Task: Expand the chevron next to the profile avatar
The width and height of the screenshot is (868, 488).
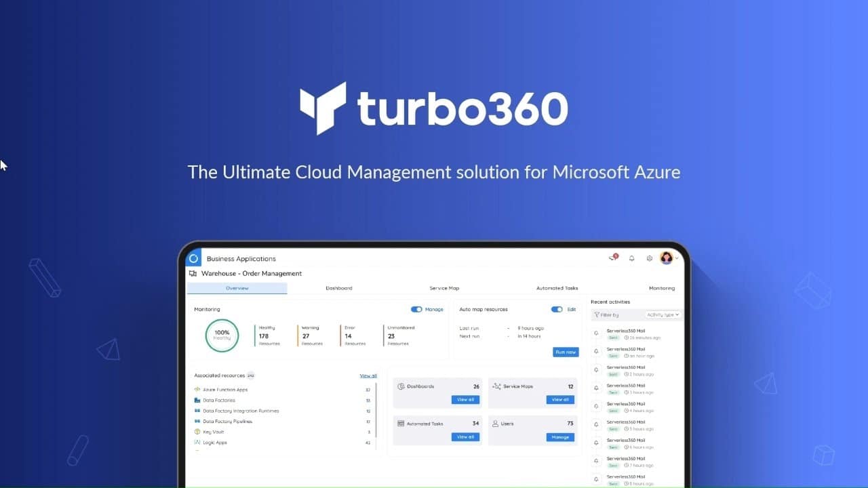Action: (677, 258)
